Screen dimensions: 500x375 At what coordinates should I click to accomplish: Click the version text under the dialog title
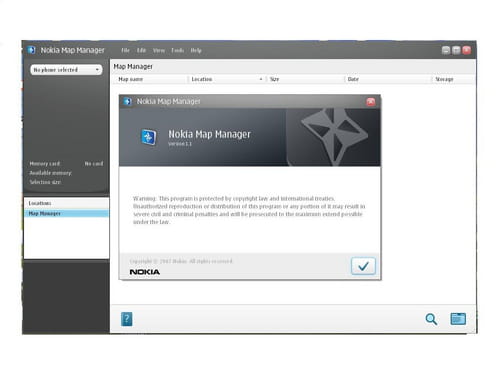180,144
